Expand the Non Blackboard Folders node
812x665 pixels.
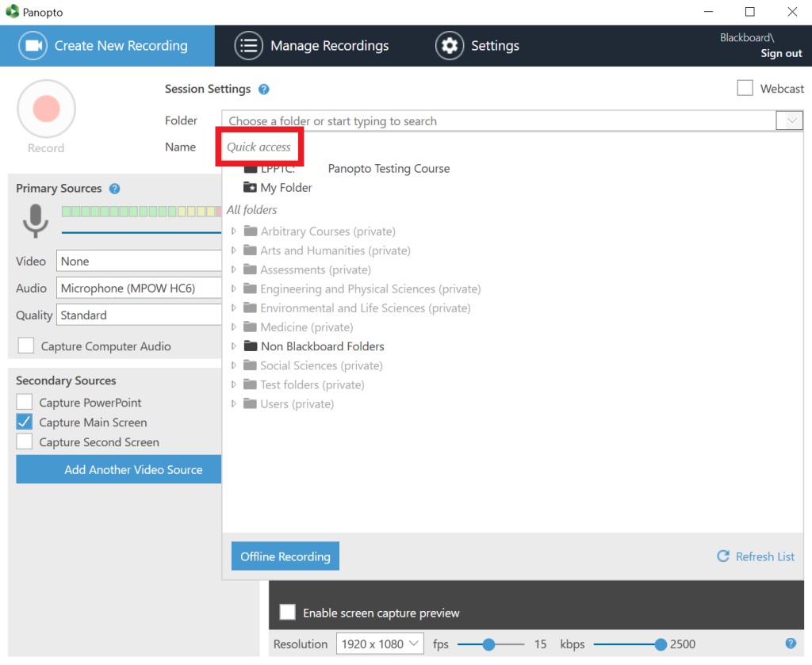pos(234,346)
